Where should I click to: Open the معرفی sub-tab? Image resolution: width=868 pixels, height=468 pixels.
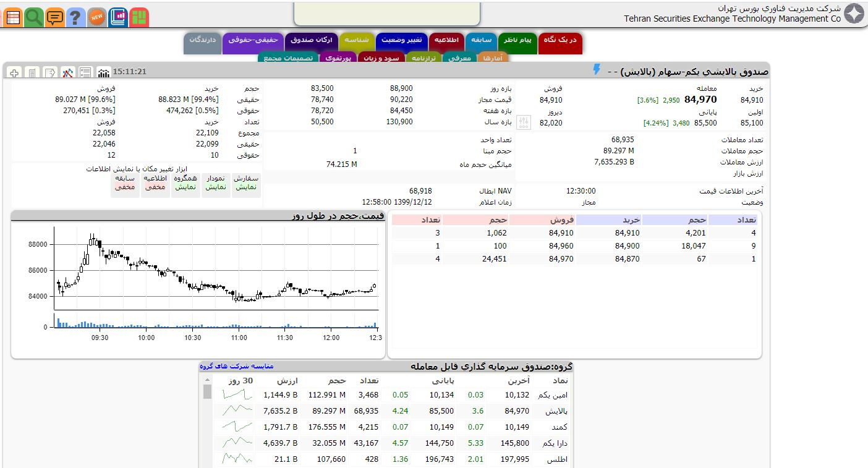click(459, 58)
